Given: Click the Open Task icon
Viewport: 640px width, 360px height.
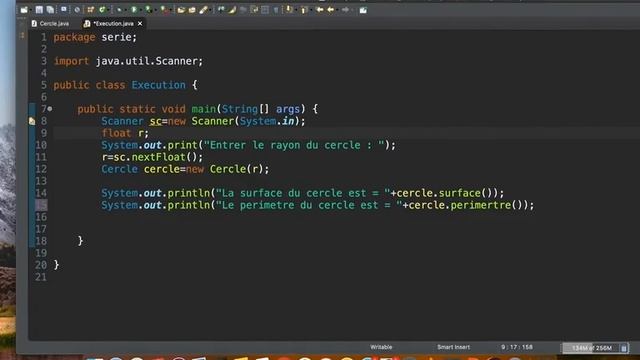Looking at the screenshot, I should pos(192,10).
